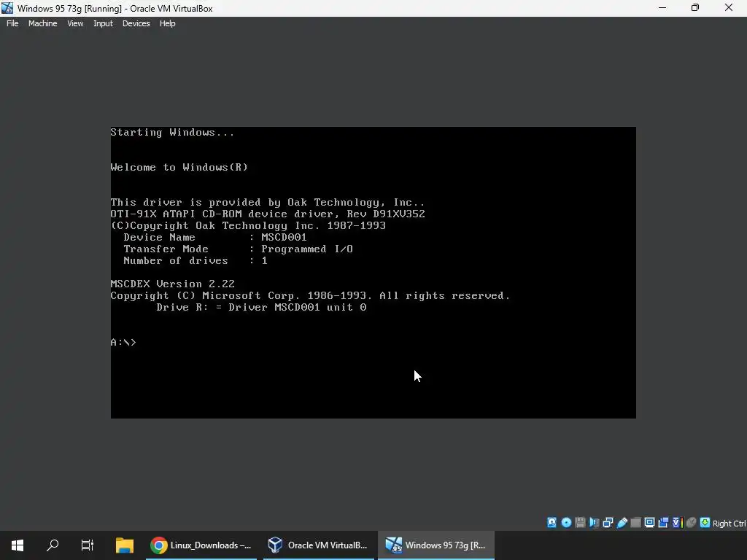The width and height of the screenshot is (747, 560).
Task: Open Windows taskbar search
Action: [53, 545]
